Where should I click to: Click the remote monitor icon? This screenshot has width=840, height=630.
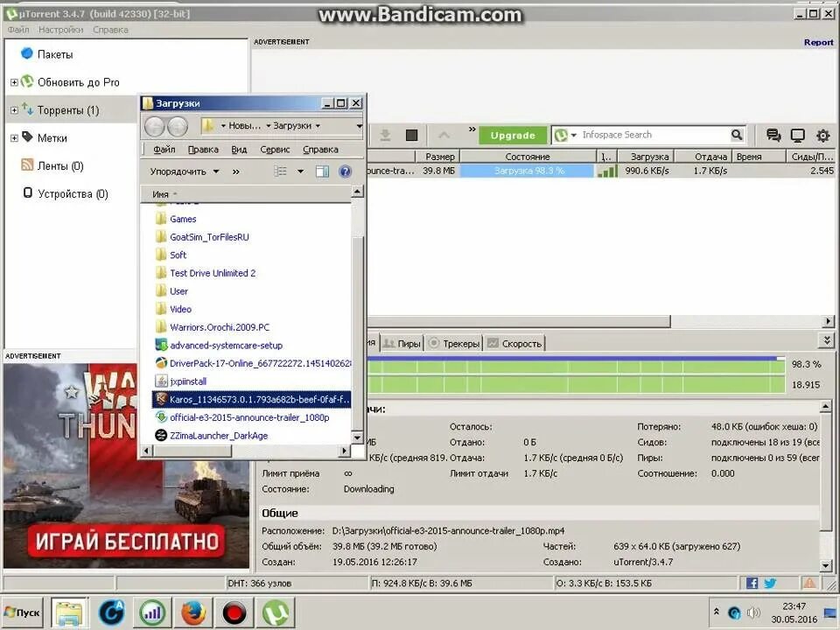click(798, 135)
